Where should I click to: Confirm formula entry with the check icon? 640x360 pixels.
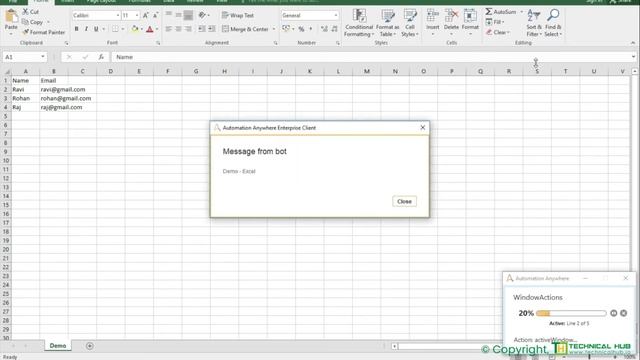[85, 57]
